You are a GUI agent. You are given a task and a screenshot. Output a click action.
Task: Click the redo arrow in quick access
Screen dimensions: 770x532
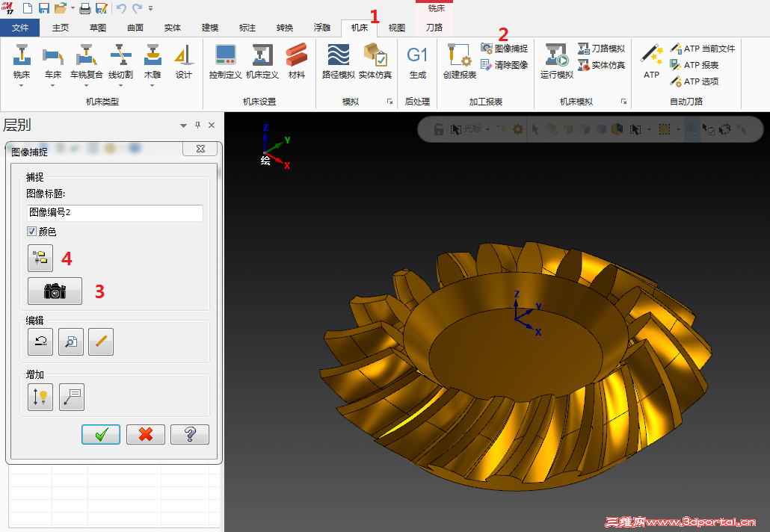[x=137, y=8]
